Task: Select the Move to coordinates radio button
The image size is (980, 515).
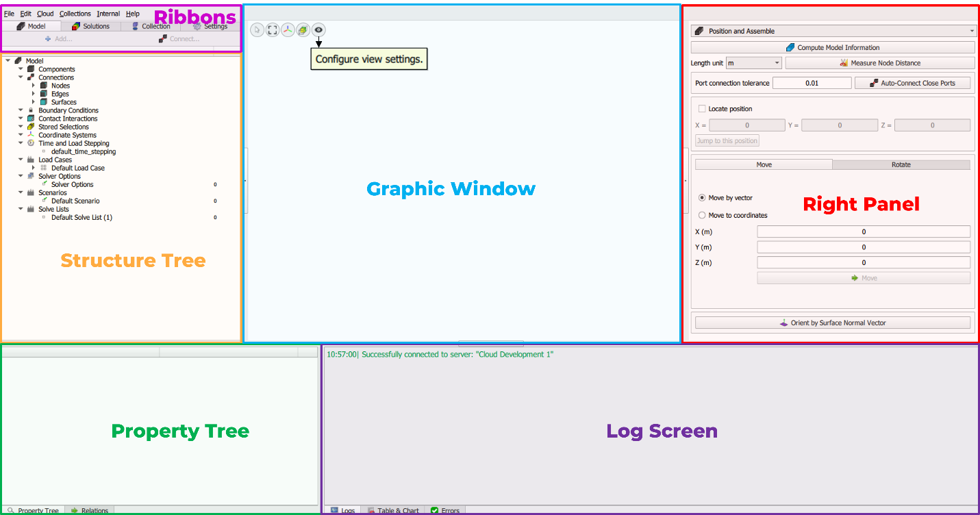Action: pos(702,215)
